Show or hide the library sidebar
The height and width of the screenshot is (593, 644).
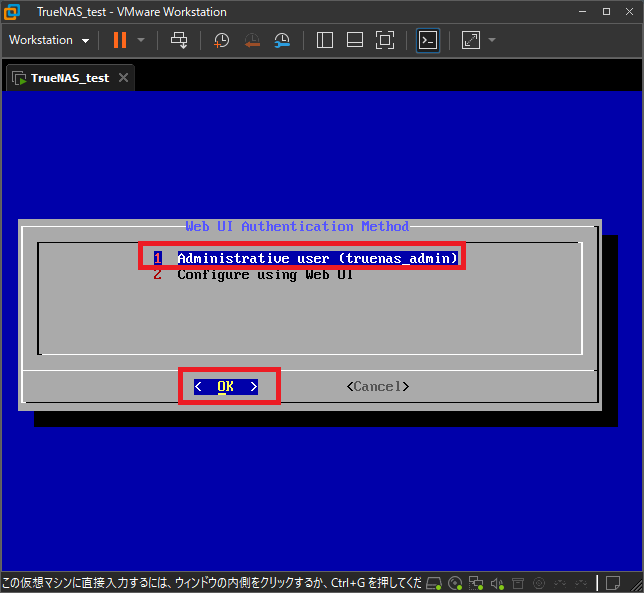tap(324, 40)
